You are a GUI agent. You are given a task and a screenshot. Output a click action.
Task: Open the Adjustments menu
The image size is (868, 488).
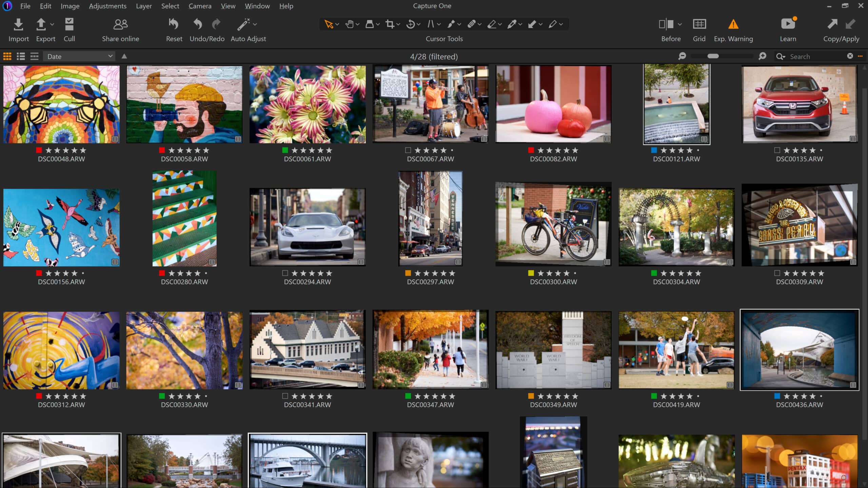coord(107,6)
